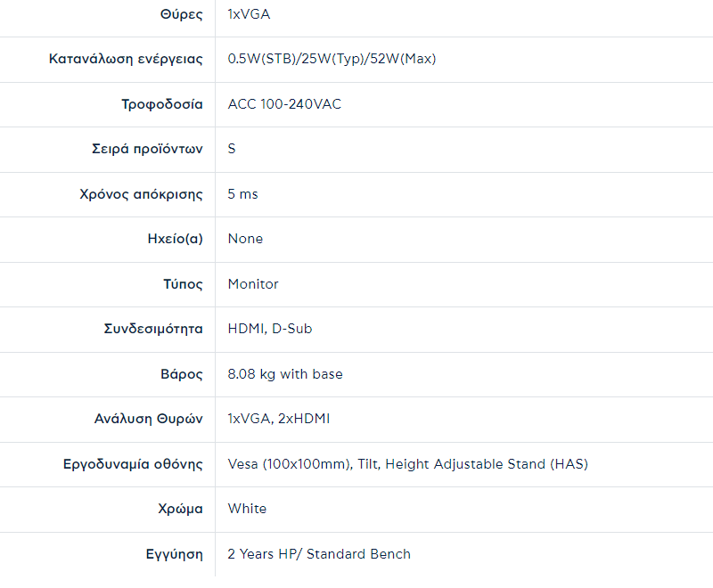Click the Σειρά προϊόντων label

pos(141,149)
